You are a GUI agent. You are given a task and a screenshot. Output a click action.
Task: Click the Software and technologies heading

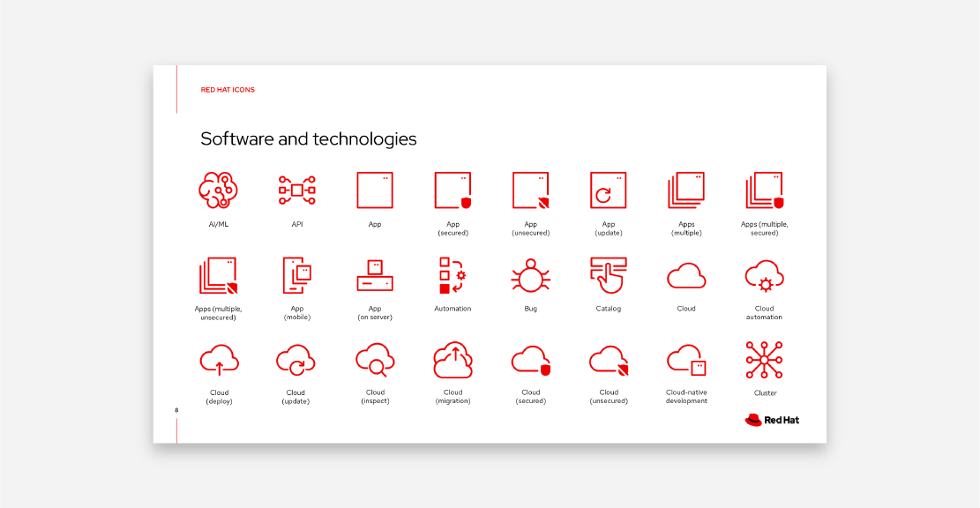(x=308, y=139)
